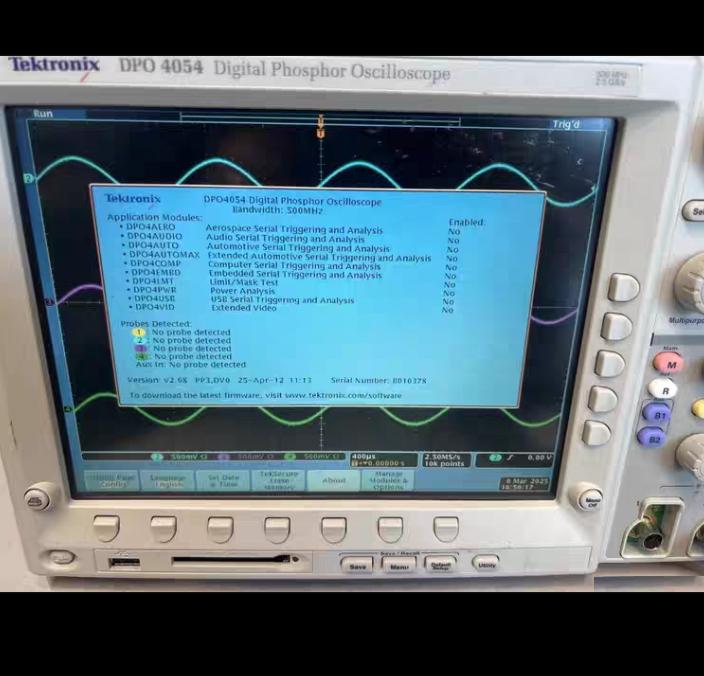Click the 400µs timebase readout

[364, 457]
